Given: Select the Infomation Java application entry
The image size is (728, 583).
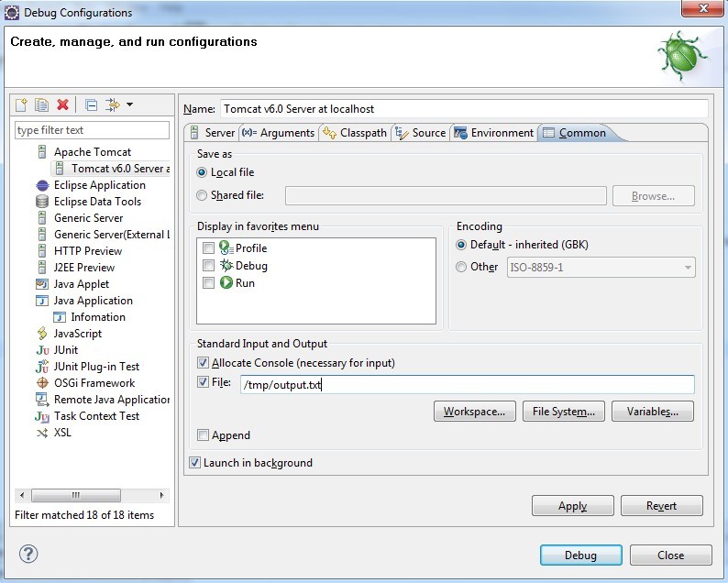Looking at the screenshot, I should point(90,317).
